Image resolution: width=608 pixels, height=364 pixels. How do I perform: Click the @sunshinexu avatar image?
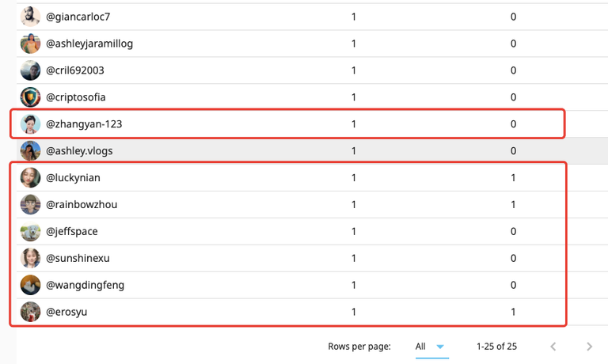pos(30,258)
